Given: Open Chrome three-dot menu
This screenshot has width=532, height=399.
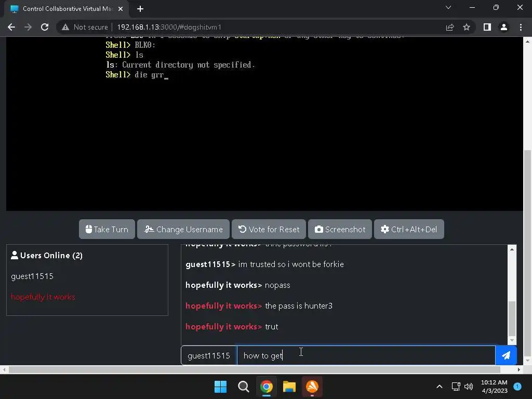Looking at the screenshot, I should click(x=521, y=27).
